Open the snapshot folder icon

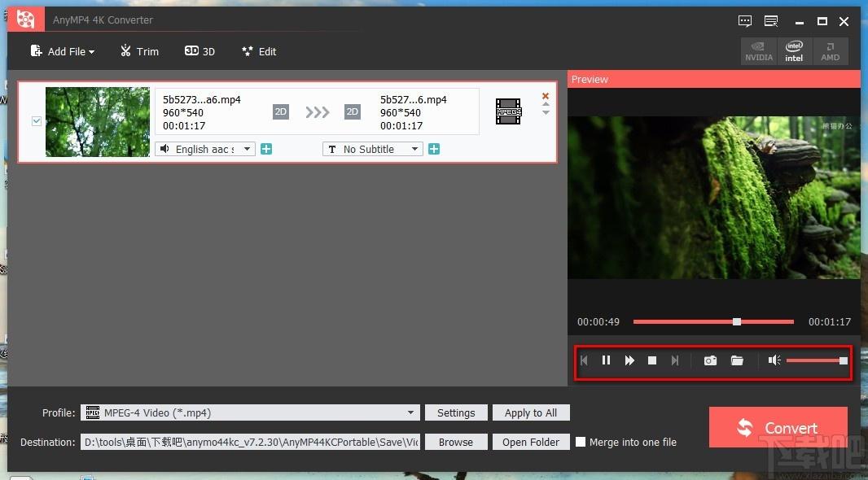pyautogui.click(x=737, y=360)
